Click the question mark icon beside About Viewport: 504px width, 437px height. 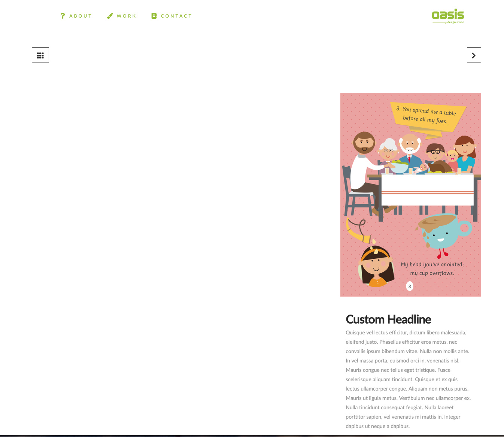tap(63, 16)
